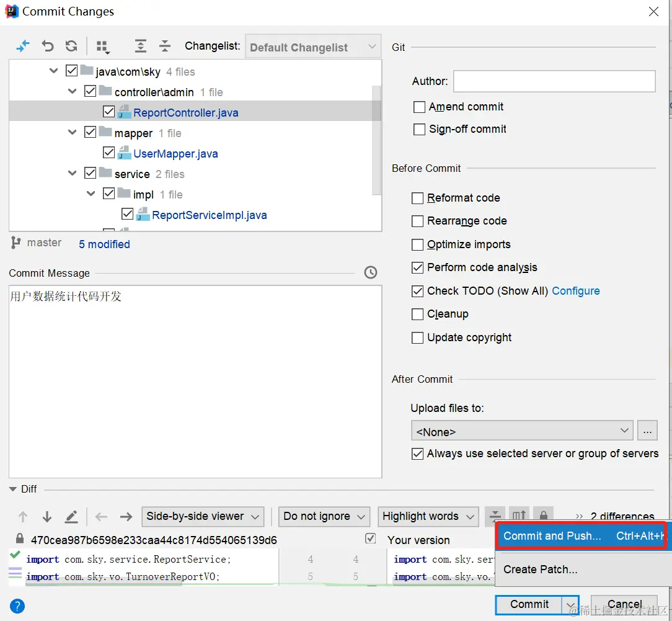Open the Group By icon menu
Screen dimensions: 672x621
tap(102, 47)
